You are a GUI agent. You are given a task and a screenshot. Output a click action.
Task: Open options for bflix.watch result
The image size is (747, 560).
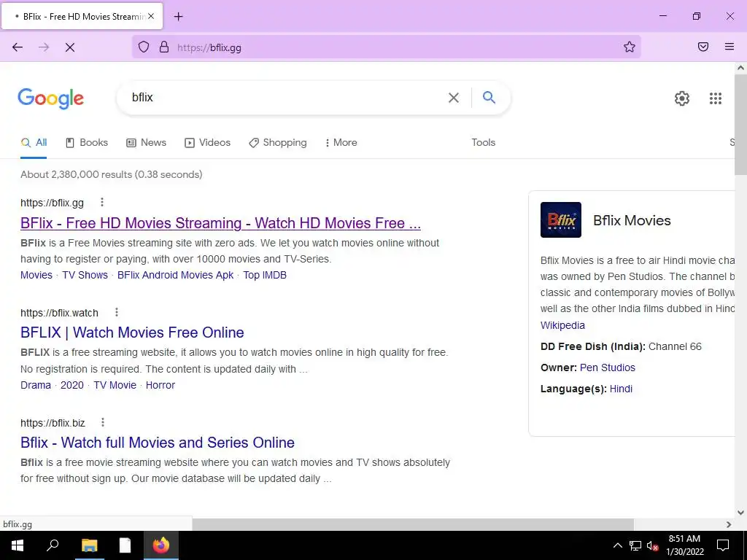coord(117,312)
